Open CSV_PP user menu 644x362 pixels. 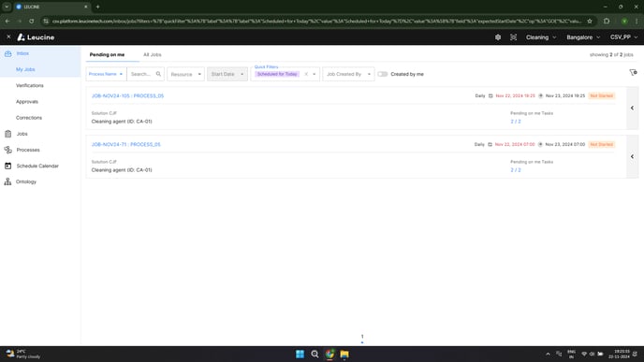coord(623,37)
